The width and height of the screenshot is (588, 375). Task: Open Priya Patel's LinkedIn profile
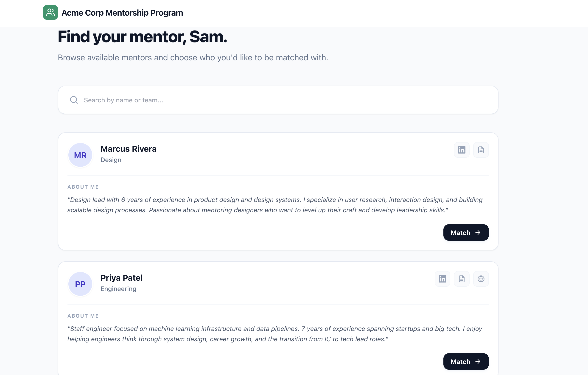(442, 279)
